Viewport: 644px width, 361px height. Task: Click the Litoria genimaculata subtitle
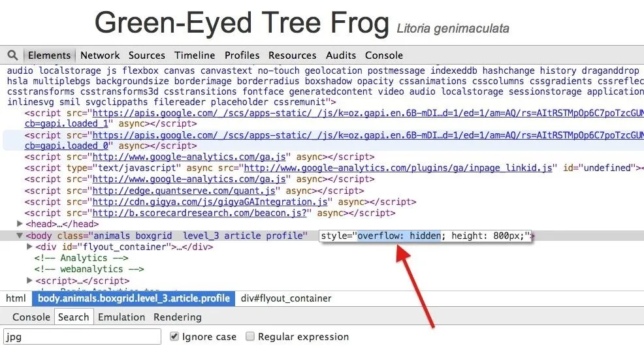(453, 28)
